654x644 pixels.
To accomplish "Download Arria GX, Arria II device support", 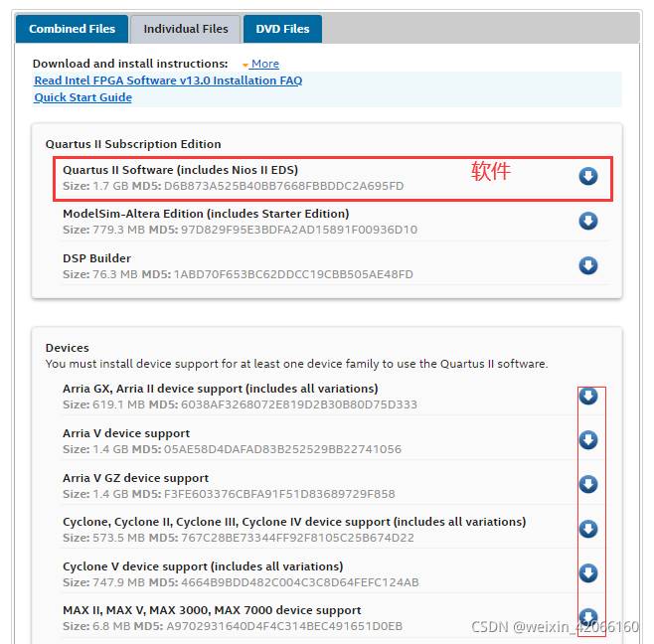I will click(588, 396).
